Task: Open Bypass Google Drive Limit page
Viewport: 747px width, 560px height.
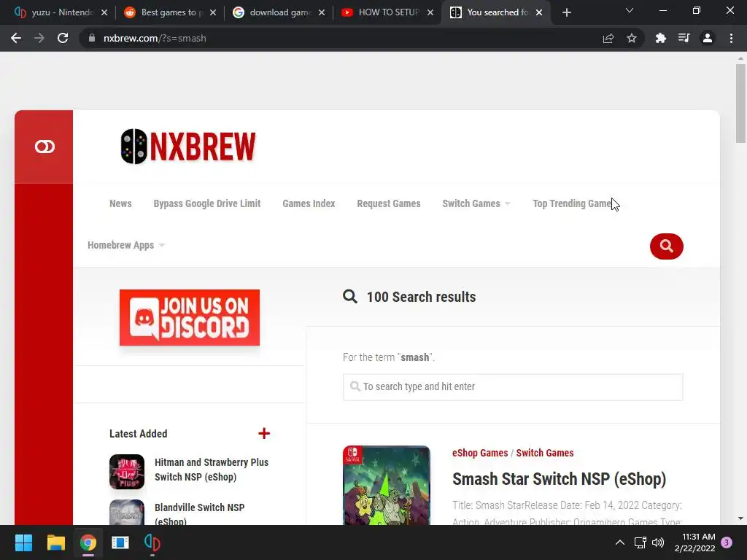Action: pos(206,203)
